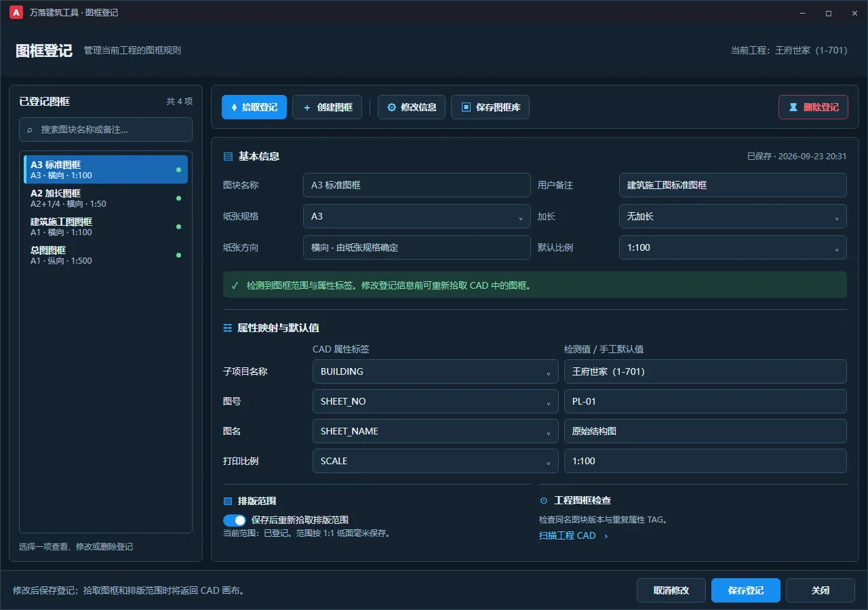This screenshot has height=610, width=868.
Task: Click 拾取登记 button
Action: coord(254,107)
